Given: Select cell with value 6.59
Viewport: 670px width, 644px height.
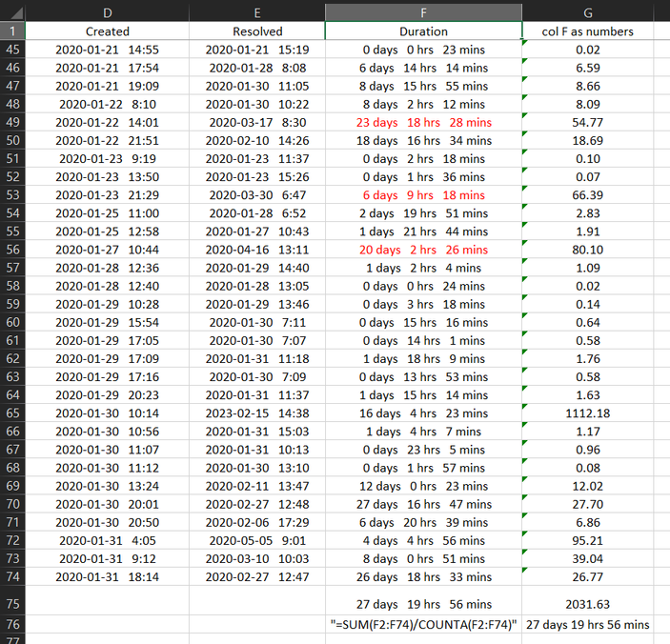Looking at the screenshot, I should click(587, 68).
